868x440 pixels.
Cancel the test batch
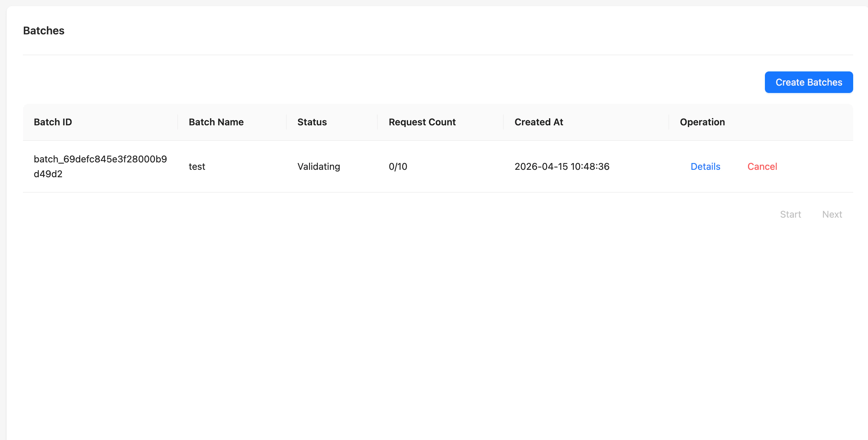point(762,166)
